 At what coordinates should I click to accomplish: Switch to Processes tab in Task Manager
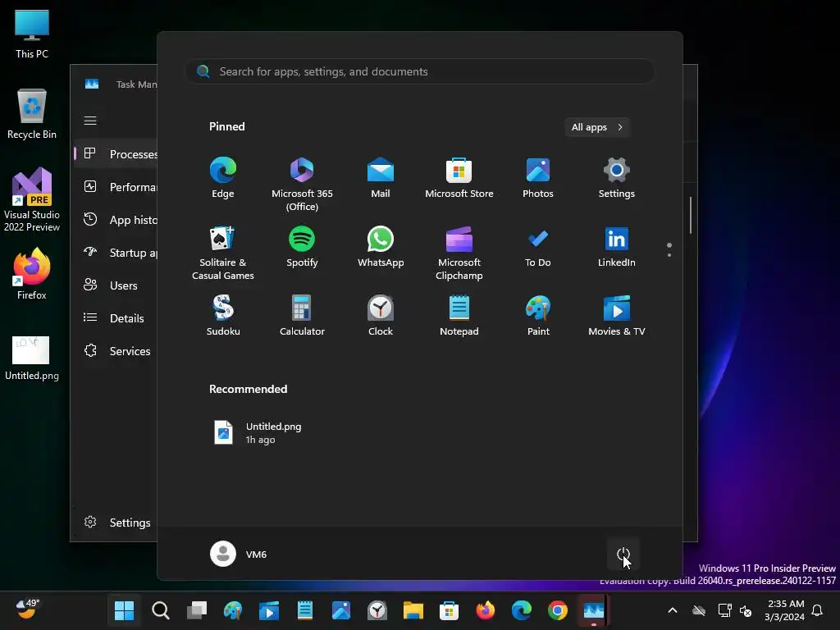coord(116,154)
